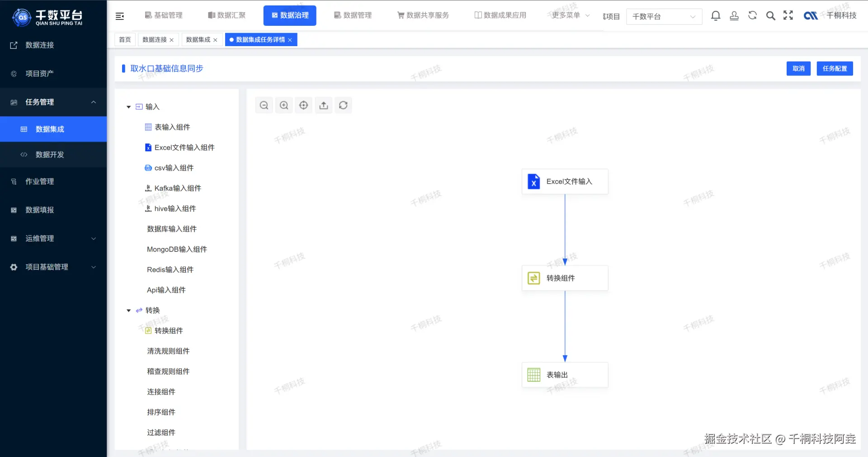868x457 pixels.
Task: Click the 项目资产 sidebar icon
Action: tap(14, 74)
